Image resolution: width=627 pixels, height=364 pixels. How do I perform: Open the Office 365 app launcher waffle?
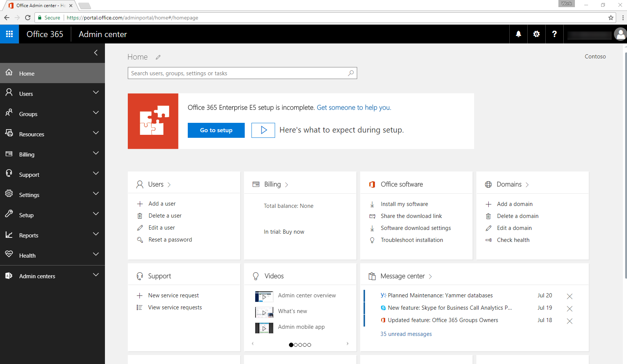point(9,34)
